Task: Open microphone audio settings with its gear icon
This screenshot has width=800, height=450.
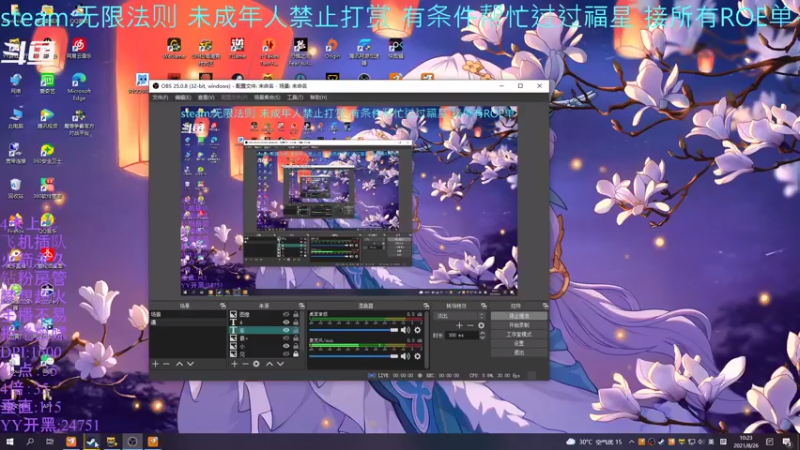Action: pyautogui.click(x=417, y=356)
